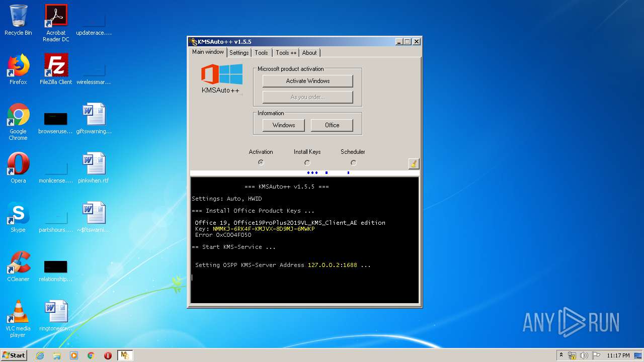The height and width of the screenshot is (362, 644).
Task: Open giftswarning Word document icon
Action: [94, 119]
